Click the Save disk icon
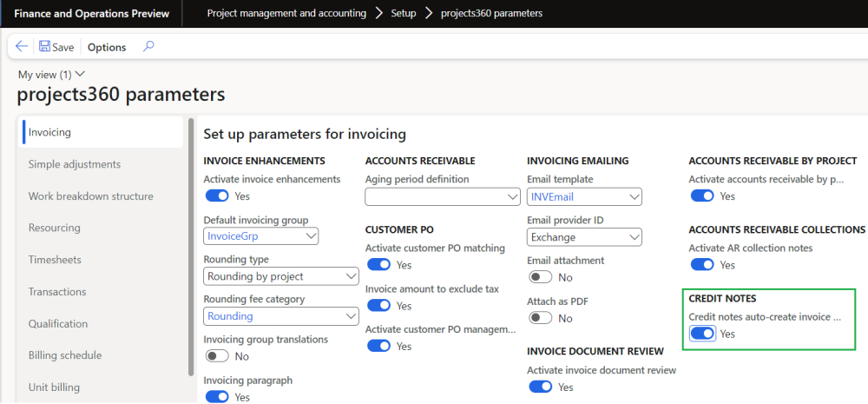The image size is (868, 404). [44, 47]
